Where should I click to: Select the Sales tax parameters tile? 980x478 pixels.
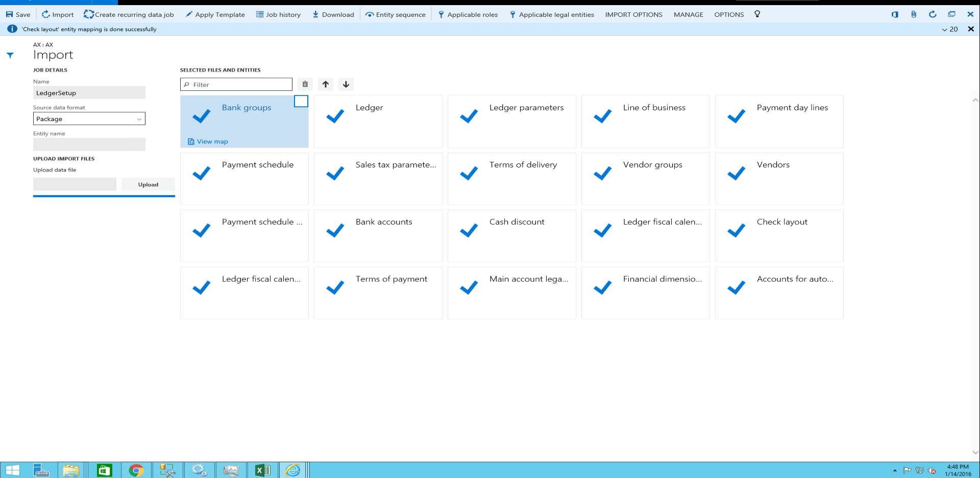tap(378, 179)
